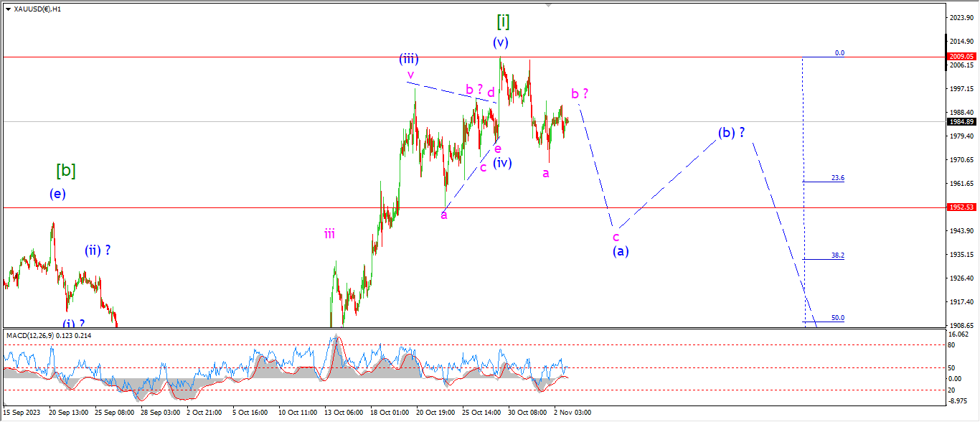Click the 16.062 MACD scale value
Image resolution: width=980 pixels, height=422 pixels.
click(x=958, y=334)
